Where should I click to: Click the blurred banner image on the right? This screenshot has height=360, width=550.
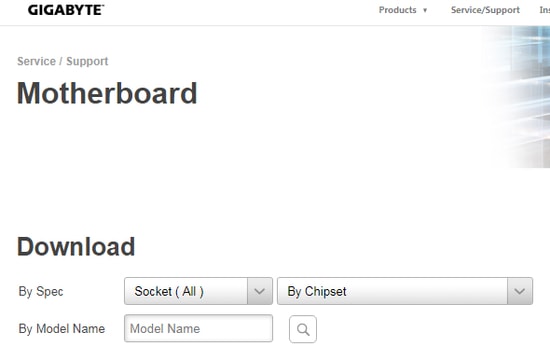pyautogui.click(x=517, y=96)
